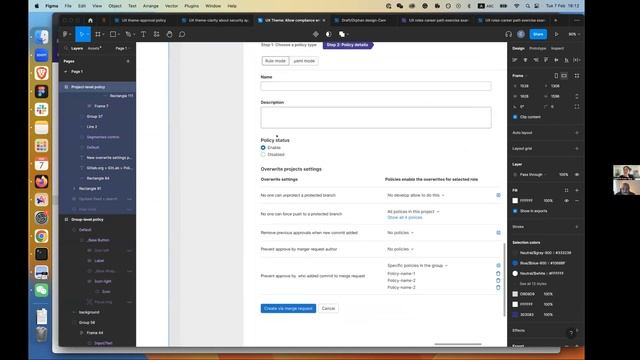Select the Comment tool
The width and height of the screenshot is (640, 360).
click(182, 34)
